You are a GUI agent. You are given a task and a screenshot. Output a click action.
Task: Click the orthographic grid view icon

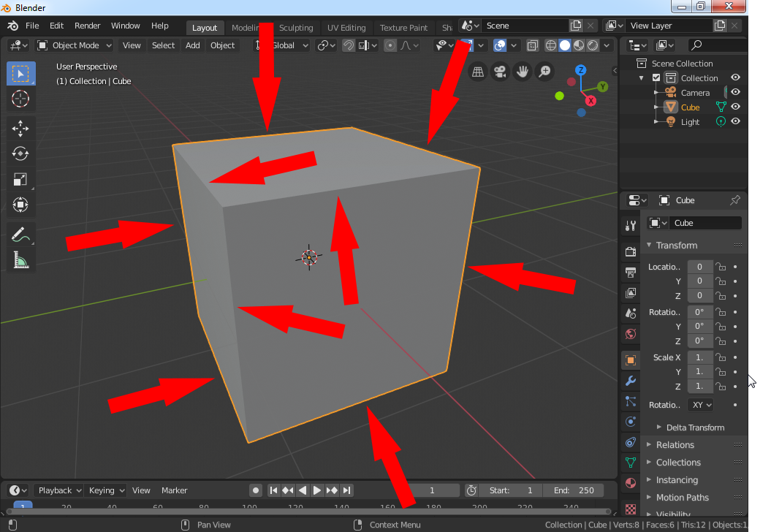click(x=478, y=72)
